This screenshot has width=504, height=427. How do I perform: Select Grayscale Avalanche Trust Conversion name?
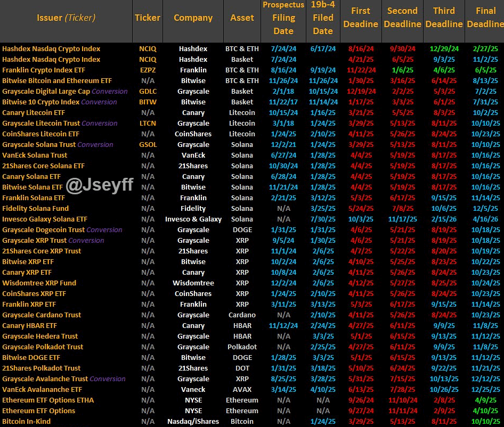click(x=63, y=379)
